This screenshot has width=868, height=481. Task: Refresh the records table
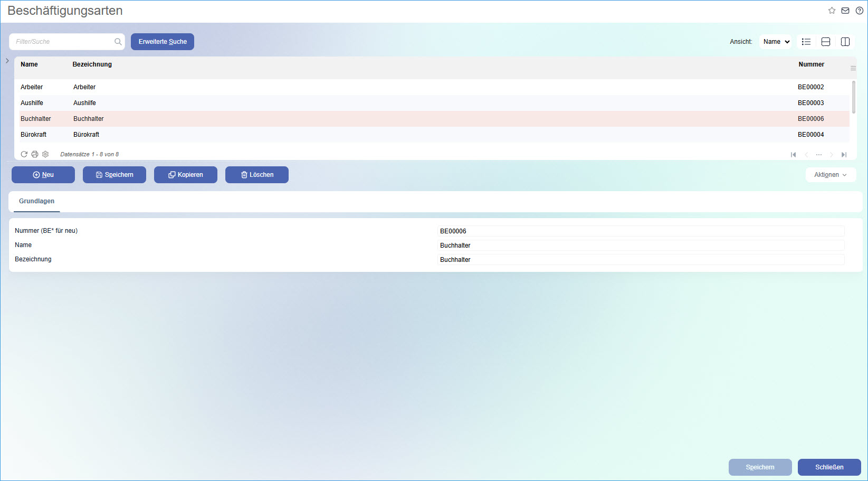click(24, 154)
